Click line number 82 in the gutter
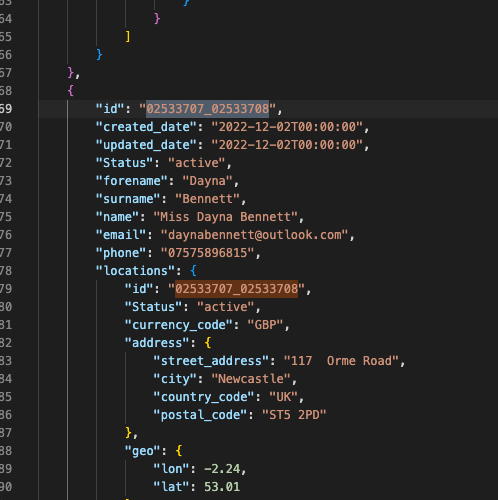The height and width of the screenshot is (500, 498). click(x=6, y=343)
